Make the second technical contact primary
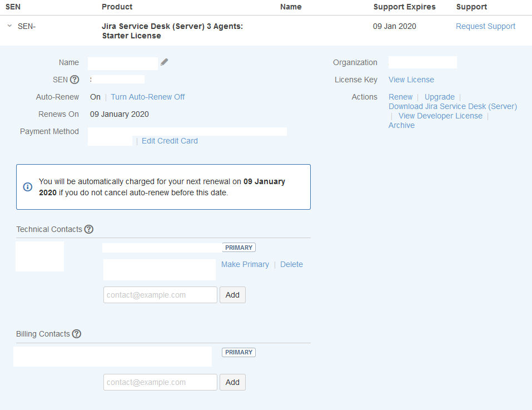This screenshot has height=410, width=532. [x=245, y=264]
